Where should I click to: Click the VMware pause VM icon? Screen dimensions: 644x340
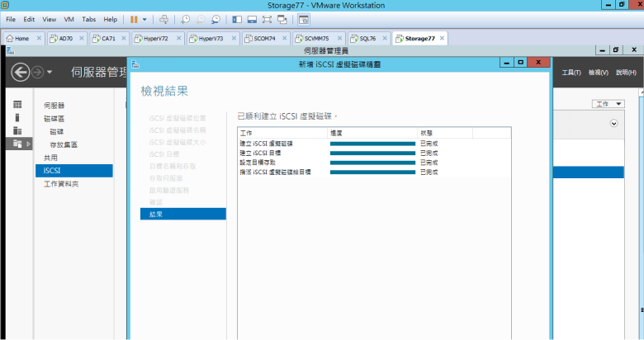(134, 18)
